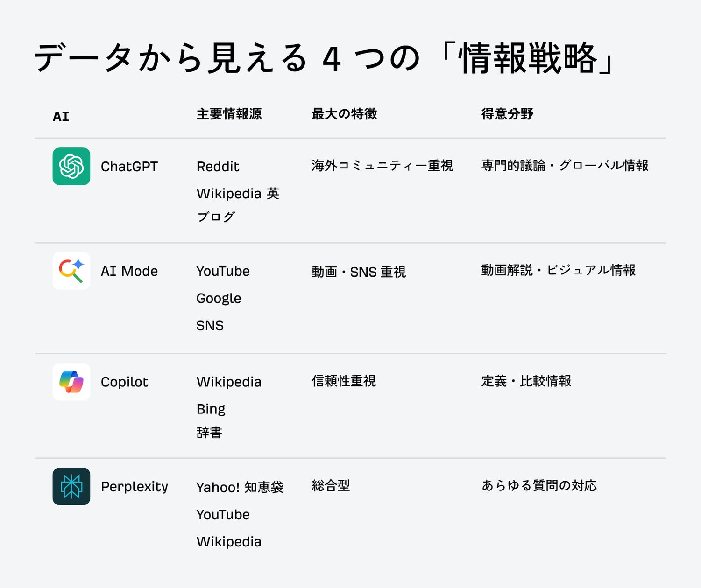This screenshot has width=701, height=588.
Task: Click the Google AI Mode search icon
Action: 71,271
